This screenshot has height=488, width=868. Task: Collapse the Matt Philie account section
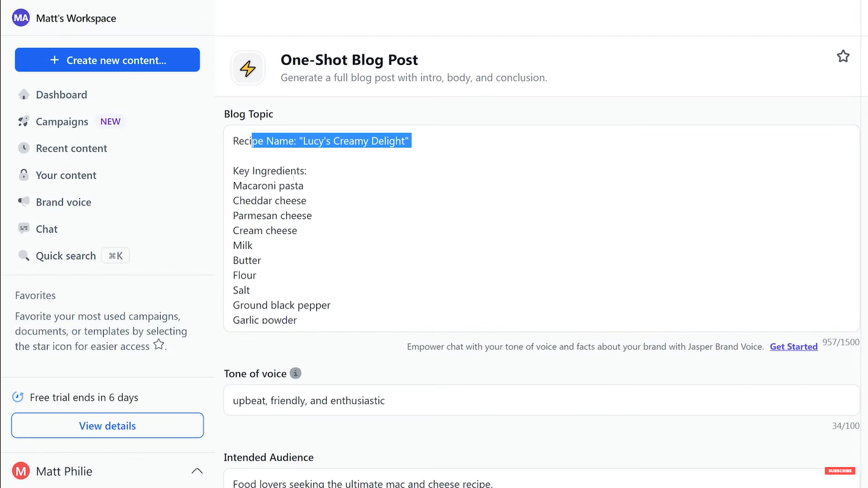click(x=197, y=471)
